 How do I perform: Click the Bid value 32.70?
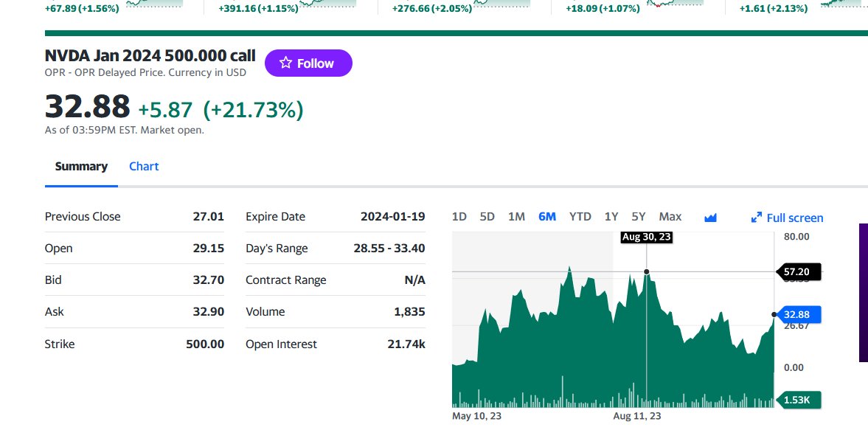(208, 280)
